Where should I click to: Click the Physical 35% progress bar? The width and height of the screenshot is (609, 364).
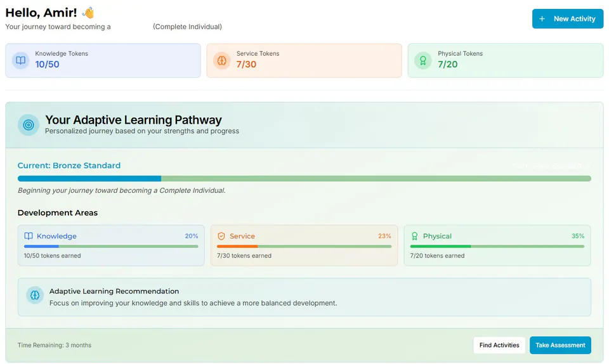(497, 247)
